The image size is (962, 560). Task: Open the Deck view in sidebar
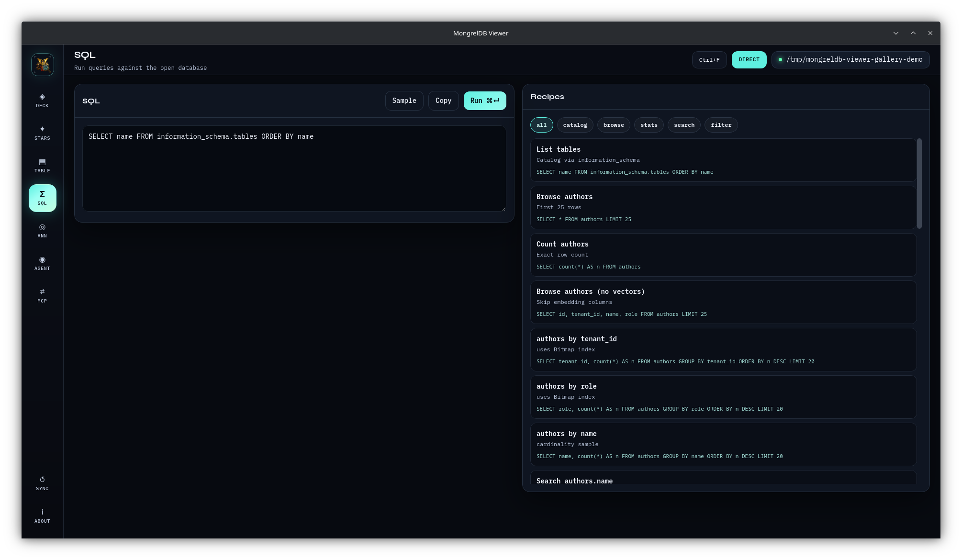pos(42,101)
